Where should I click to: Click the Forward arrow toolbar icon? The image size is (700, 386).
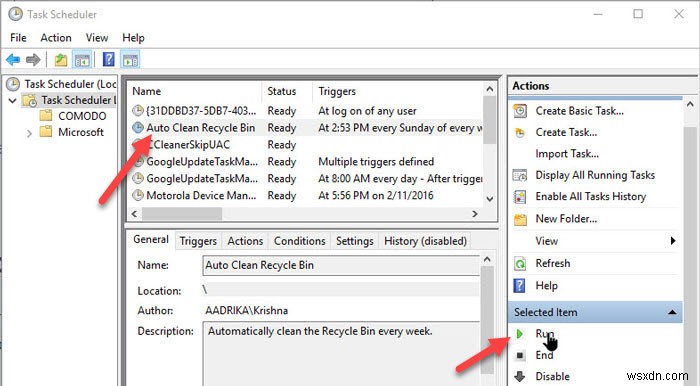pos(33,59)
